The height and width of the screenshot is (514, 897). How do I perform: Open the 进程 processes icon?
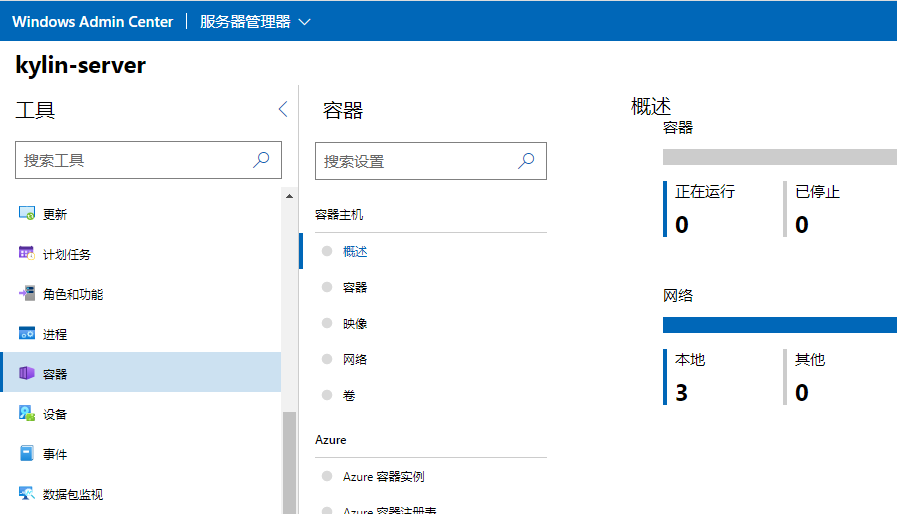click(27, 333)
